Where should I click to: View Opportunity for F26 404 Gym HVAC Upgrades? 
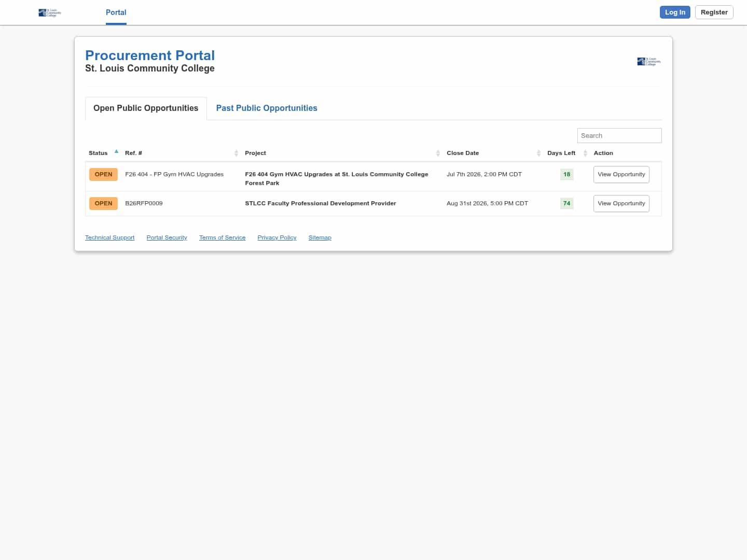[x=621, y=174]
